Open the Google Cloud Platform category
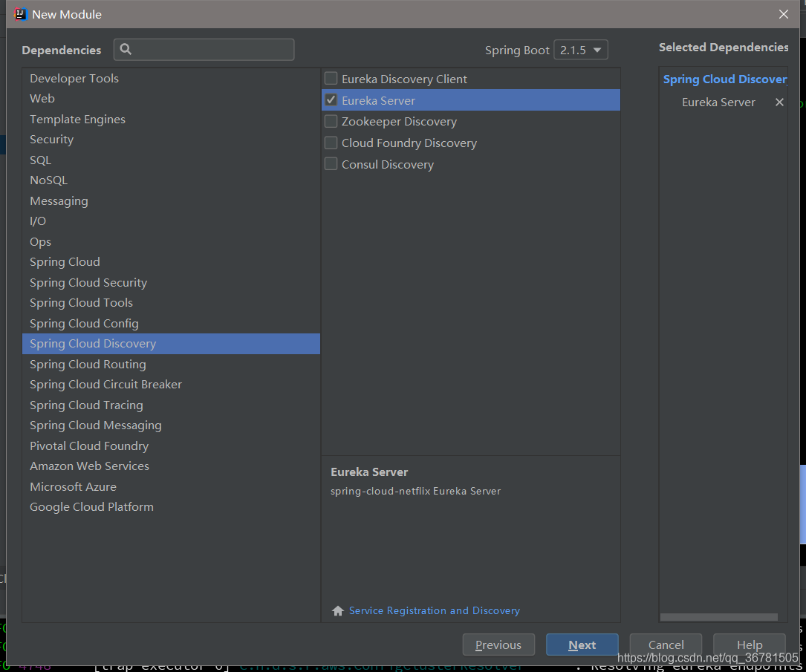806x672 pixels. 171,507
